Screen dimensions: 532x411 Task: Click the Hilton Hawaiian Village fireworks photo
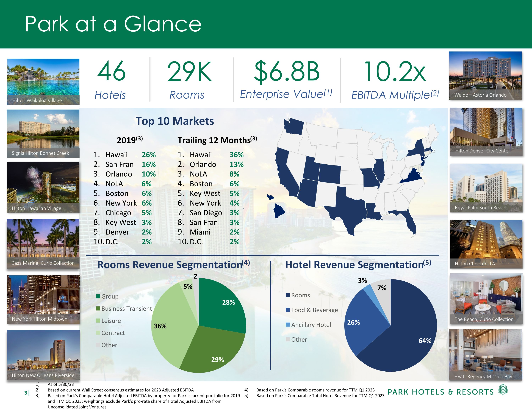point(43,187)
